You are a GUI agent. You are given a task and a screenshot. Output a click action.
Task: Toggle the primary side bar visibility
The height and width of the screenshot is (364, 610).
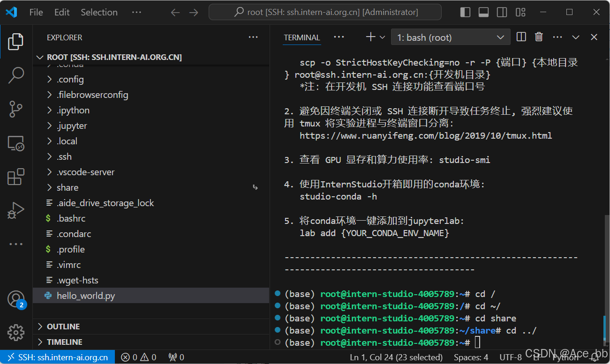coord(465,13)
